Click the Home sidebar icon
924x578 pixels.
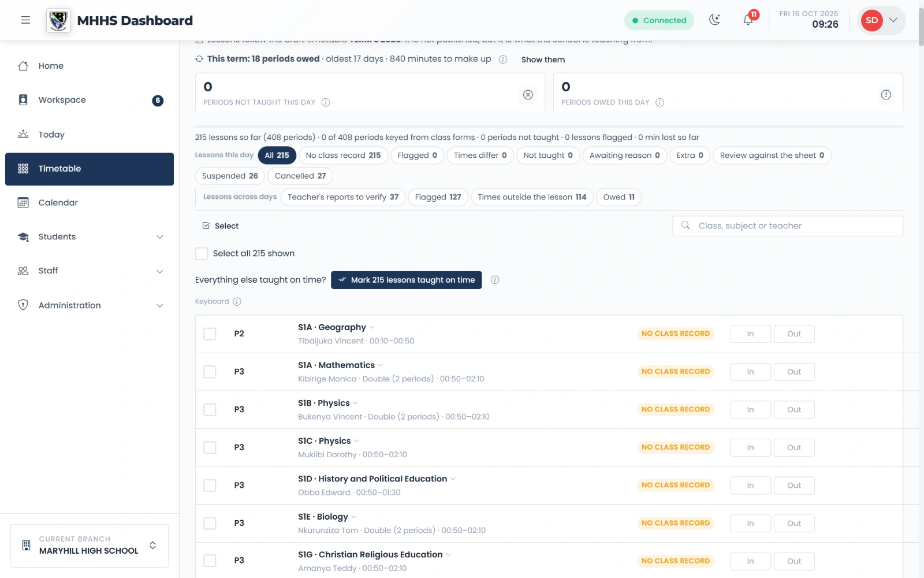coord(23,66)
